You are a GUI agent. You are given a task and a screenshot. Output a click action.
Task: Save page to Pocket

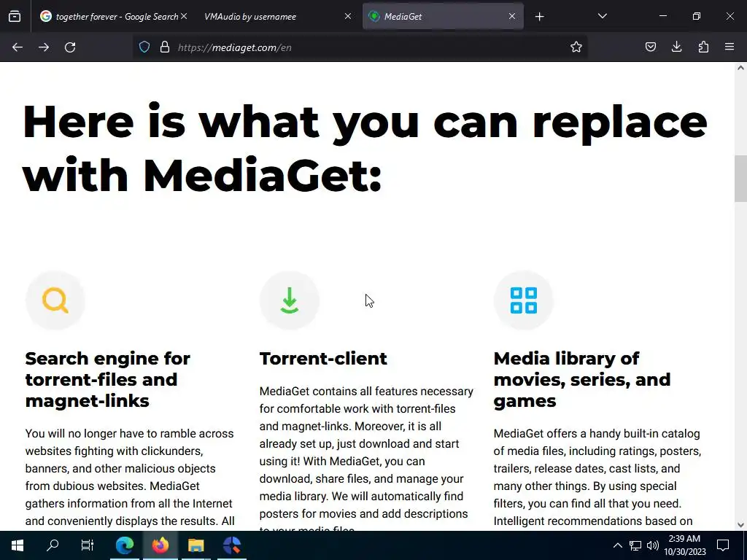[x=650, y=47]
